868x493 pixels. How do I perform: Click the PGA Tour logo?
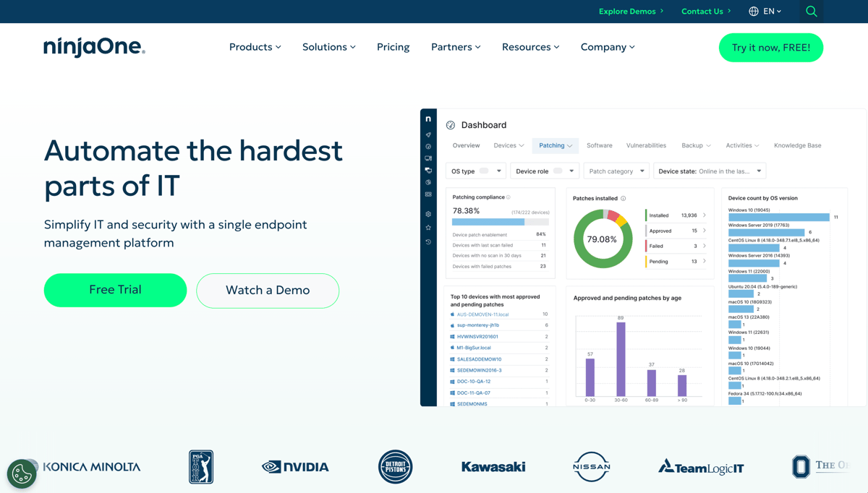201,467
